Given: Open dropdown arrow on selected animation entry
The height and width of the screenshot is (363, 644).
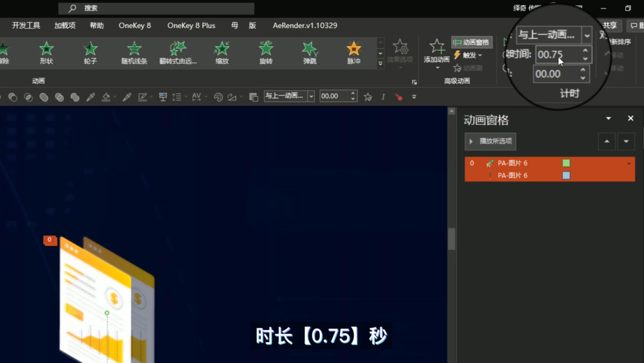Looking at the screenshot, I should 629,164.
